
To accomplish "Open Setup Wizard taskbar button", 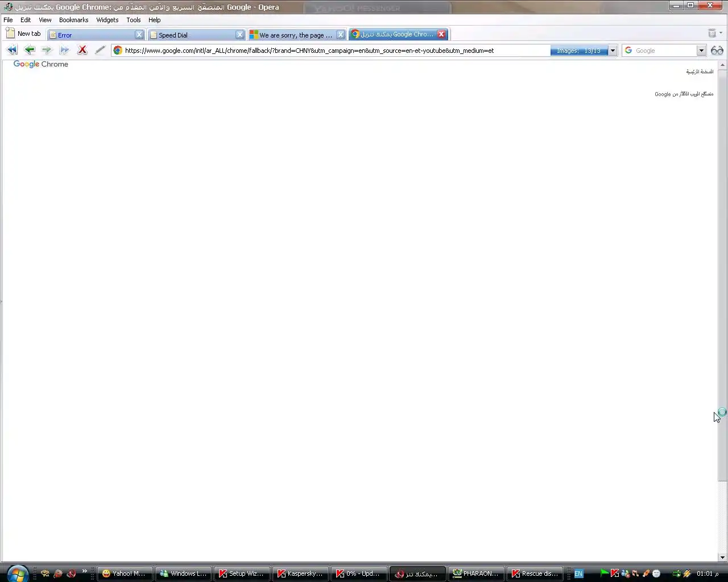I will pos(242,573).
